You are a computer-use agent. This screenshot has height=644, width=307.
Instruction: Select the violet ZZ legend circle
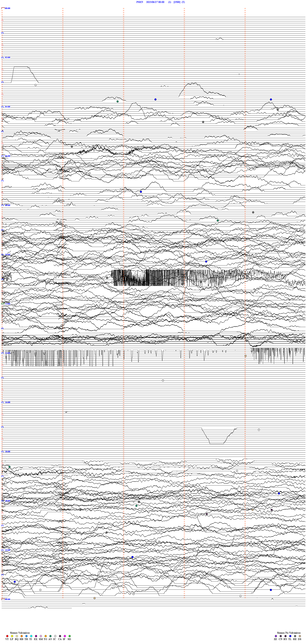(276, 636)
